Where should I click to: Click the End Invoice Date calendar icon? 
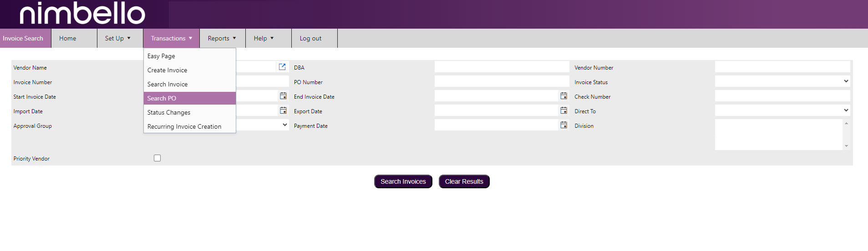(x=563, y=96)
